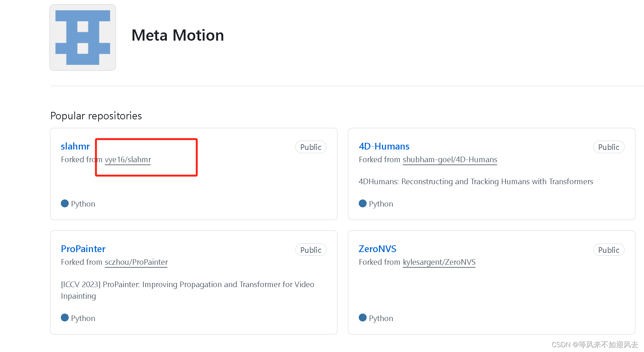Click the Public badge on slahmr card
The height and width of the screenshot is (352, 644).
click(x=311, y=147)
